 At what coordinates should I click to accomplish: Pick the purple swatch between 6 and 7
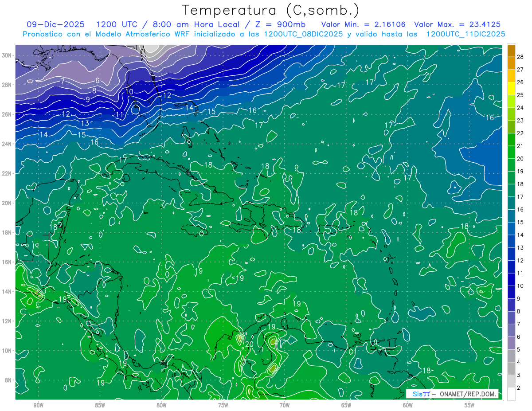coord(511,331)
